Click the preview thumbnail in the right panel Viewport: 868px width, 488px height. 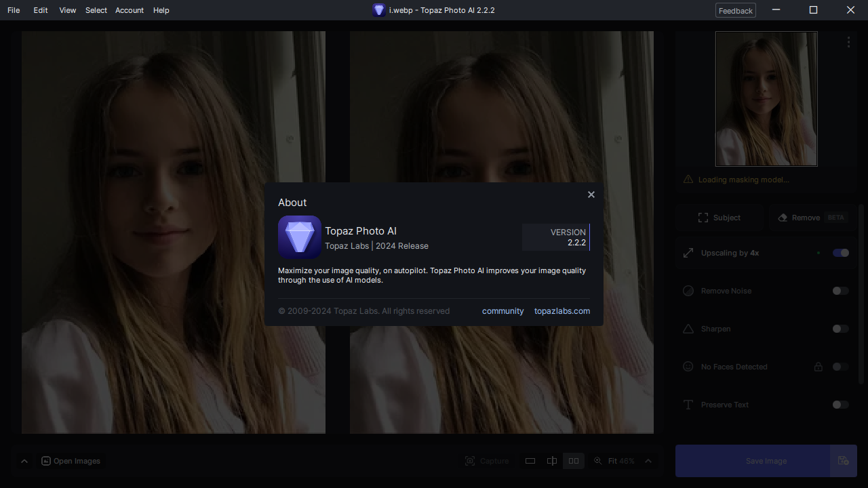coord(766,98)
